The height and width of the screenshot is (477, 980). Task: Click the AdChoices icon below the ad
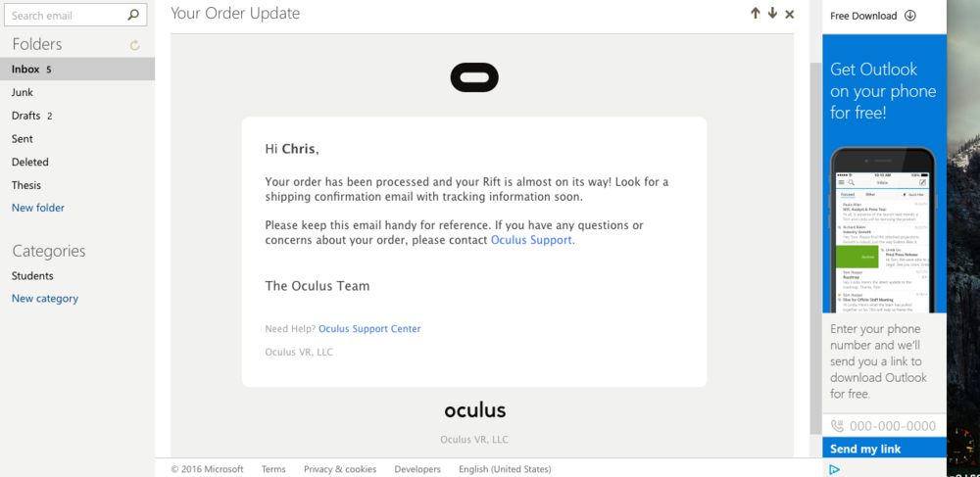[x=834, y=469]
